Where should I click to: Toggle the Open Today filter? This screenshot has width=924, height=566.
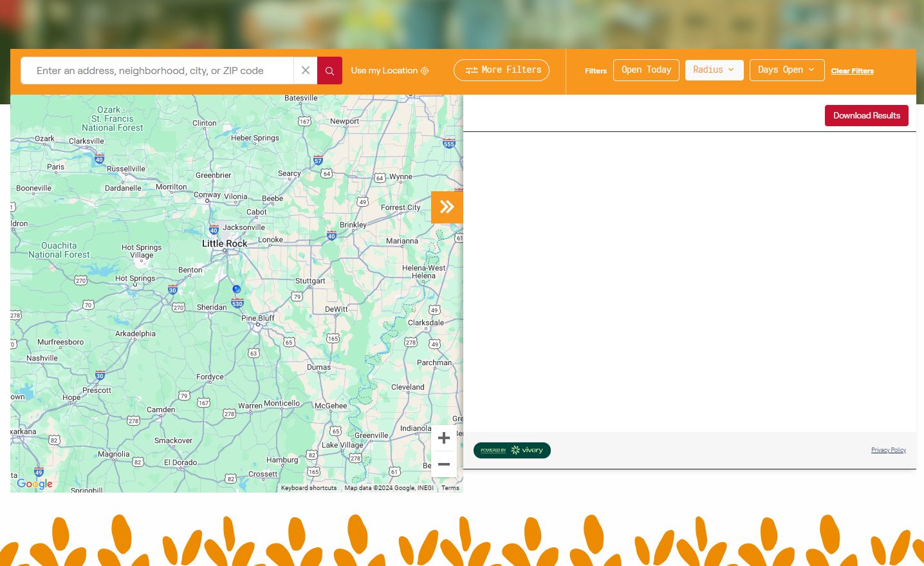(x=646, y=70)
